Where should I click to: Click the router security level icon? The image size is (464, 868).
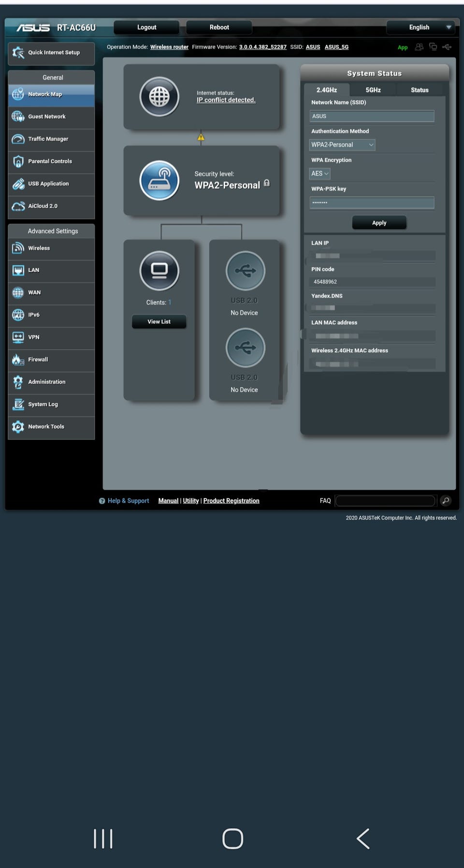(x=159, y=180)
